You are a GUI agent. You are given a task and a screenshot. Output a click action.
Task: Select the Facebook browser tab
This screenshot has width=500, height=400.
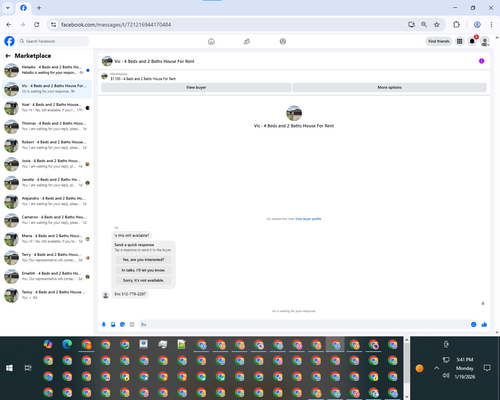tap(23, 8)
